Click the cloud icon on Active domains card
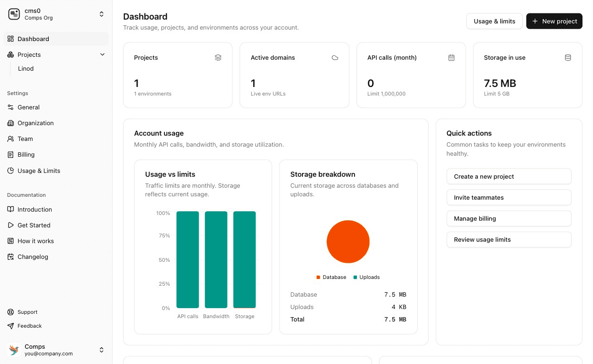Screen dimensions: 593x364 coord(334,57)
